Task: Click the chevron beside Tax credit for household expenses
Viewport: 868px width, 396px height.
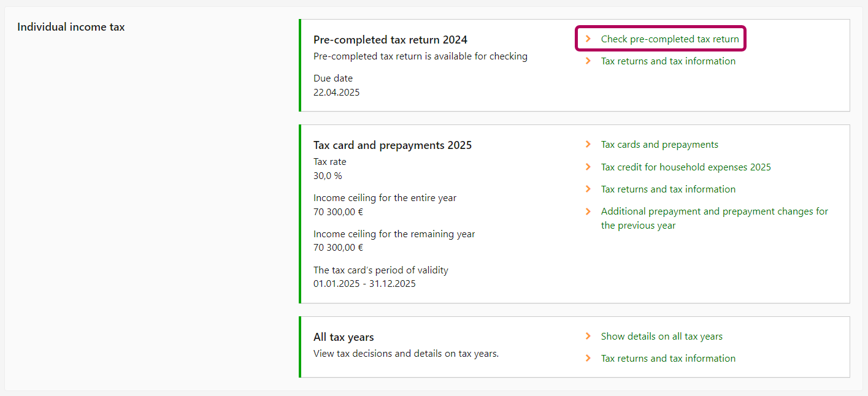Action: [588, 167]
